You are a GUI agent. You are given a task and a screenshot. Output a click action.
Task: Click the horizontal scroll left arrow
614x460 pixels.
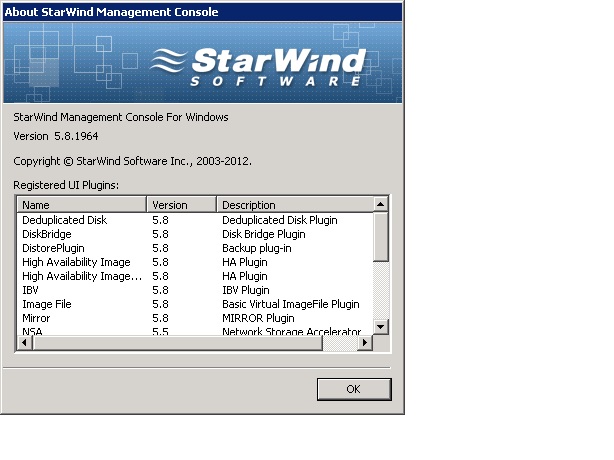tap(25, 343)
